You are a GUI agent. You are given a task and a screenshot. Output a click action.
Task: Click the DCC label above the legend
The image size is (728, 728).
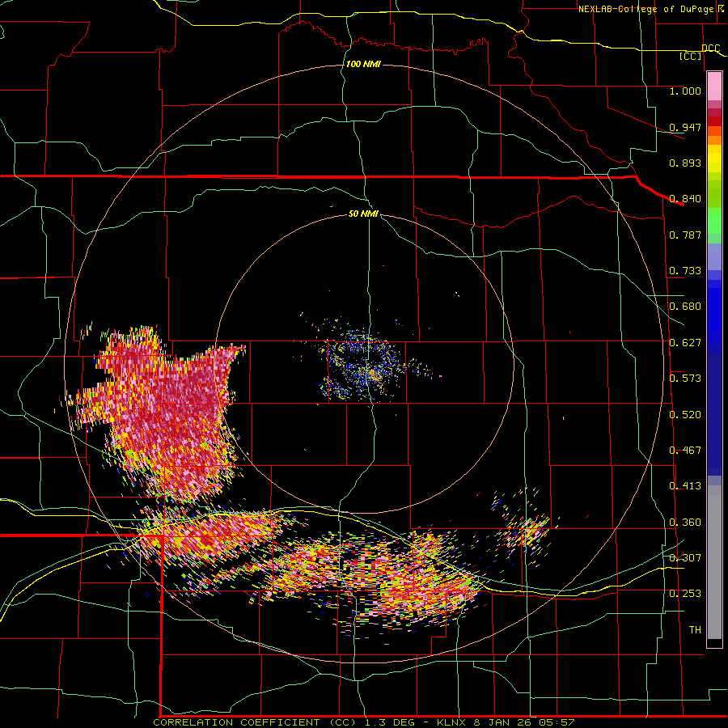pyautogui.click(x=710, y=49)
